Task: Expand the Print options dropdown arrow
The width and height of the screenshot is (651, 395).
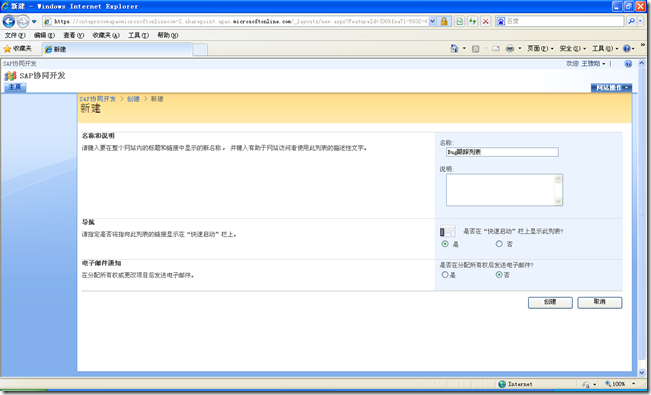Action: [x=520, y=49]
